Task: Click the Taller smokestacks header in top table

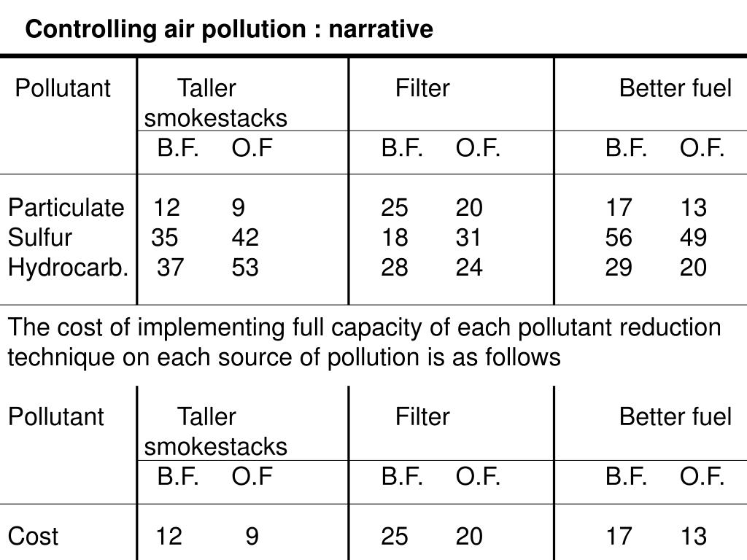Action: [x=215, y=103]
